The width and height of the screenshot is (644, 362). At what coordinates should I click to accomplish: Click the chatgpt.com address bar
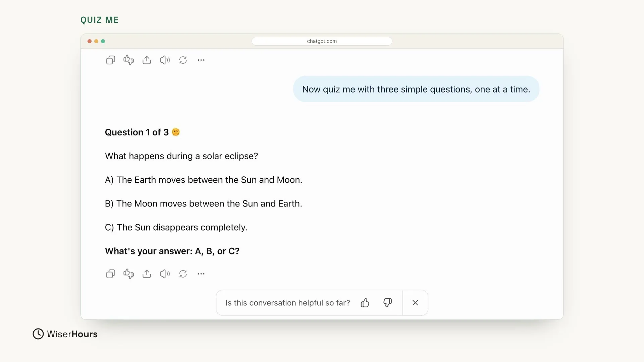(x=322, y=41)
